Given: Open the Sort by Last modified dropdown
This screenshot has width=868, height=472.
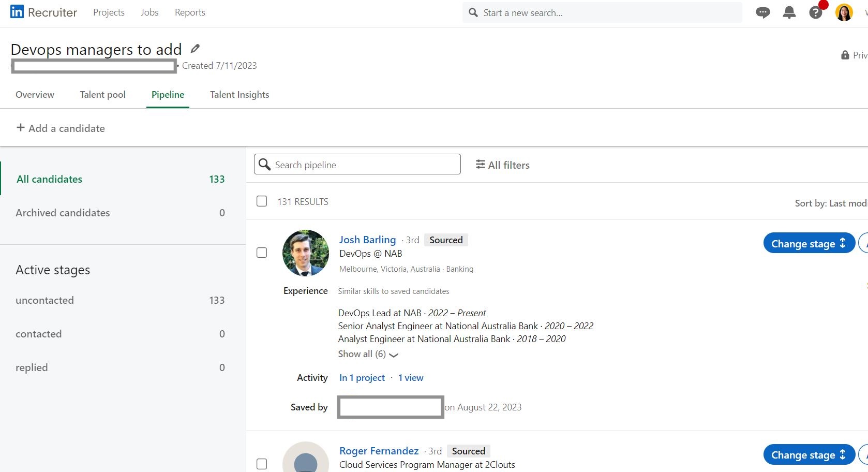Looking at the screenshot, I should 831,203.
